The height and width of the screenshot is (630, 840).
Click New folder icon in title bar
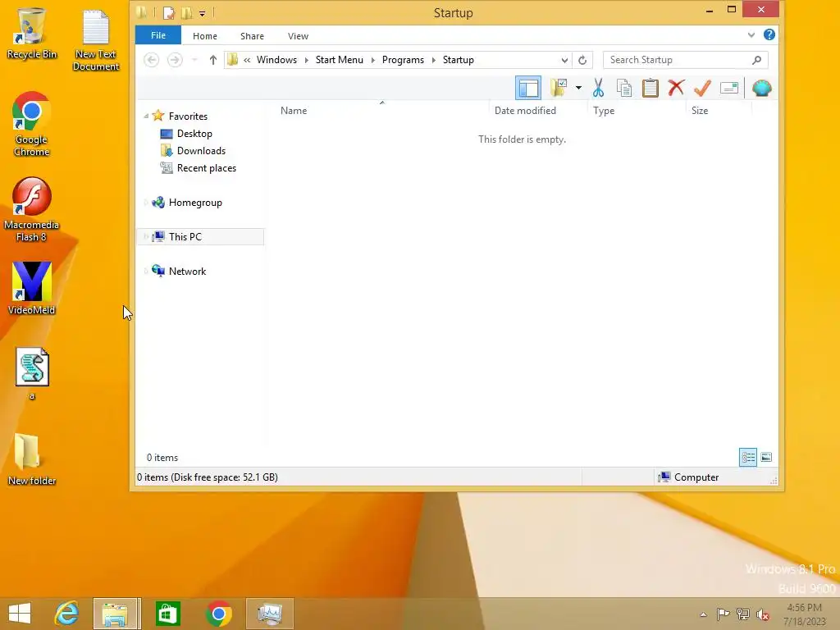[186, 12]
